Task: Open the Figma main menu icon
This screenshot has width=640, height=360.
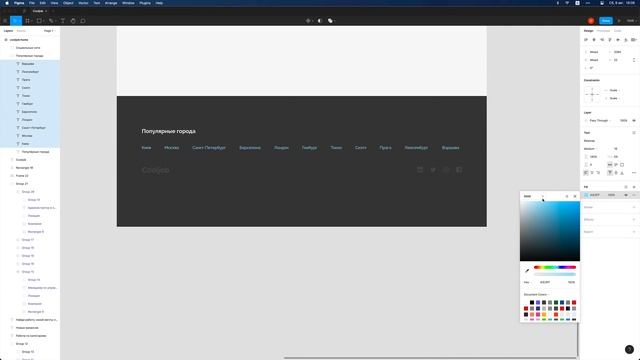Action: 5,21
